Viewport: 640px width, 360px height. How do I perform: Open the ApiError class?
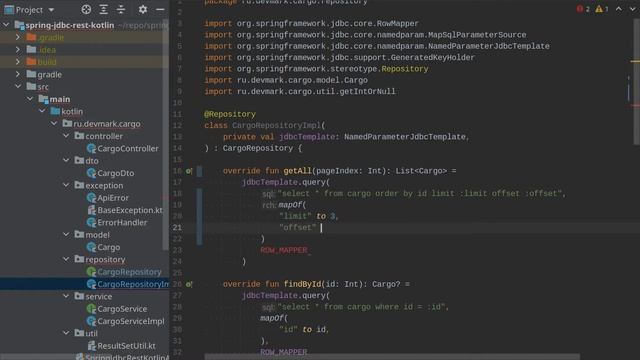tap(113, 198)
